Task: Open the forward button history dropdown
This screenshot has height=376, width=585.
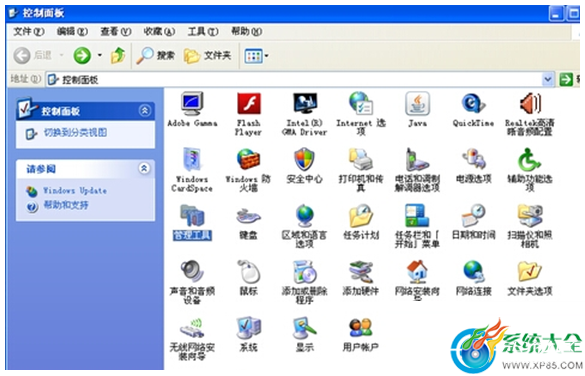Action: click(x=100, y=56)
